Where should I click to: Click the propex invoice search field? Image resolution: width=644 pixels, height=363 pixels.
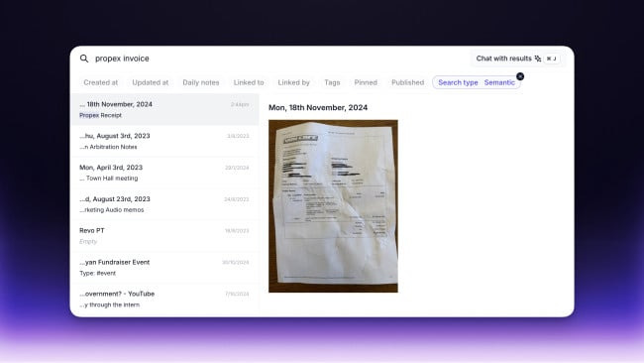coord(279,59)
